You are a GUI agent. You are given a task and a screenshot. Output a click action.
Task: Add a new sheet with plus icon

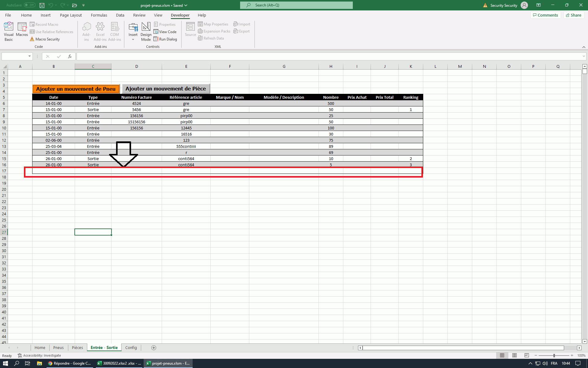click(x=154, y=347)
